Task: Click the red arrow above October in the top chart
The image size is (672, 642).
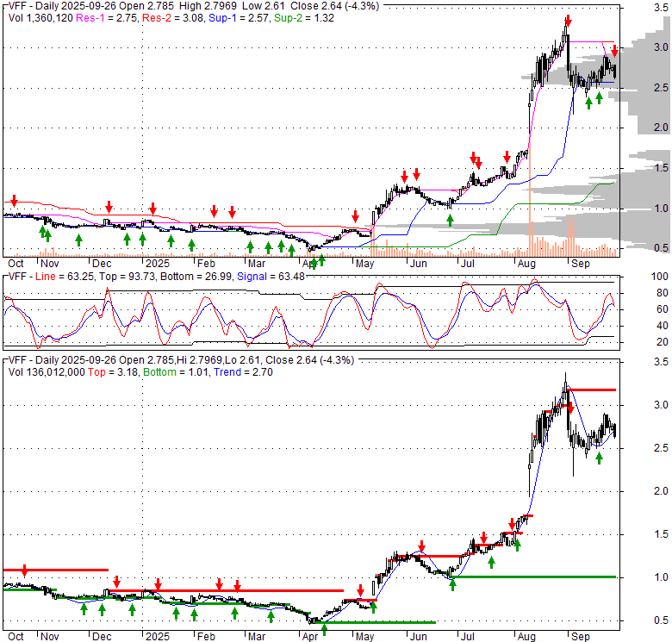Action: point(14,200)
